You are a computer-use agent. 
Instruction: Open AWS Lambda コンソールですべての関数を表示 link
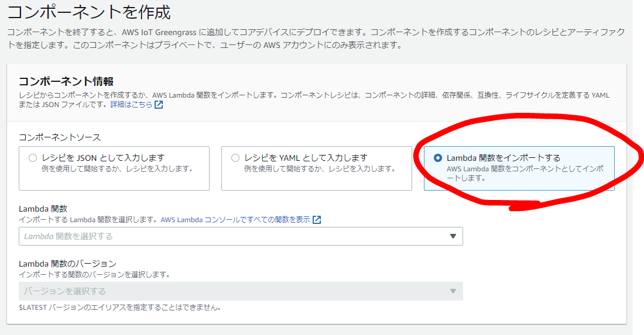pyautogui.click(x=235, y=220)
